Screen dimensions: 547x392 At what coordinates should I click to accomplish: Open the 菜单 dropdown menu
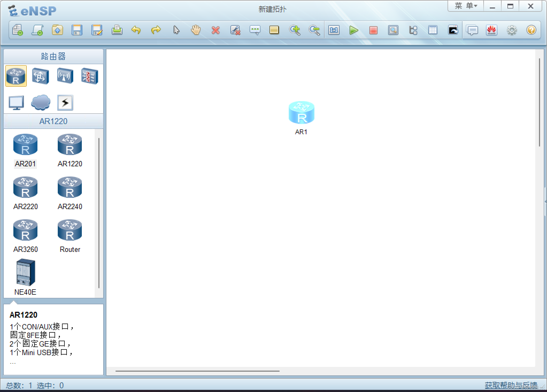coord(465,6)
